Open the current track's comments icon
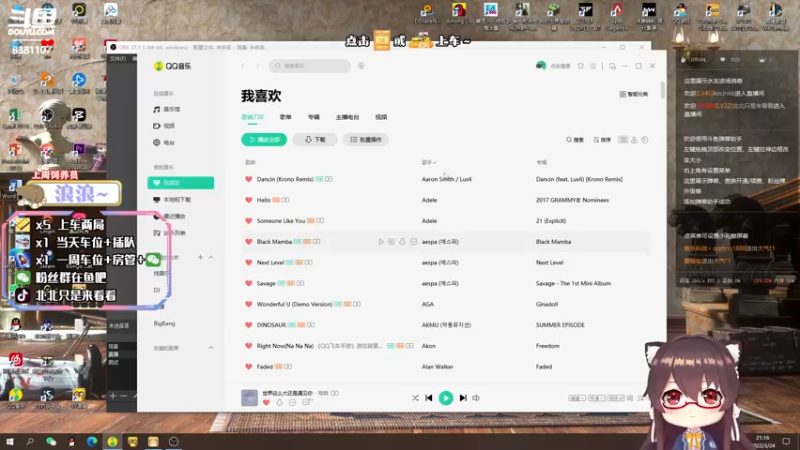Viewport: 800px width, 450px height. (x=306, y=403)
